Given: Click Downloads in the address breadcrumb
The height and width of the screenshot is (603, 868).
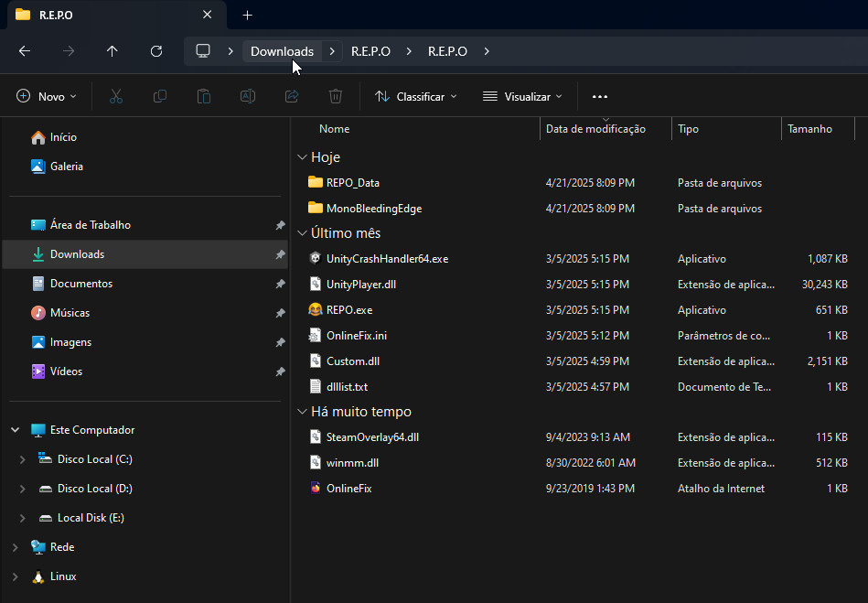Looking at the screenshot, I should [282, 51].
